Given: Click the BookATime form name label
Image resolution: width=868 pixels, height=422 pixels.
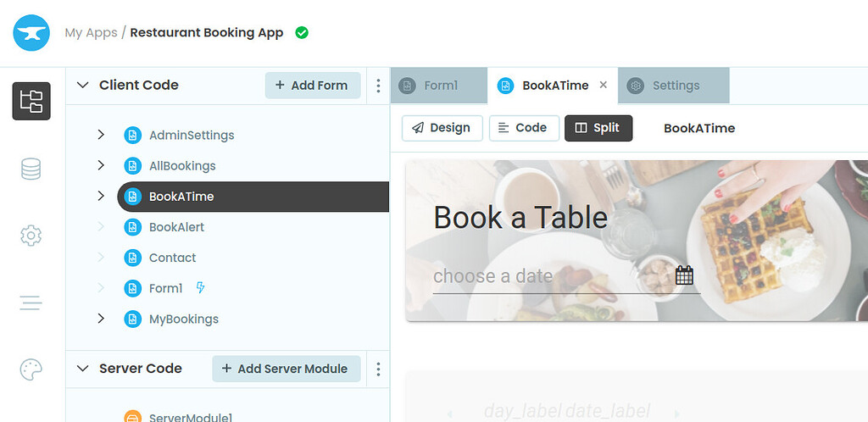Looking at the screenshot, I should point(699,128).
